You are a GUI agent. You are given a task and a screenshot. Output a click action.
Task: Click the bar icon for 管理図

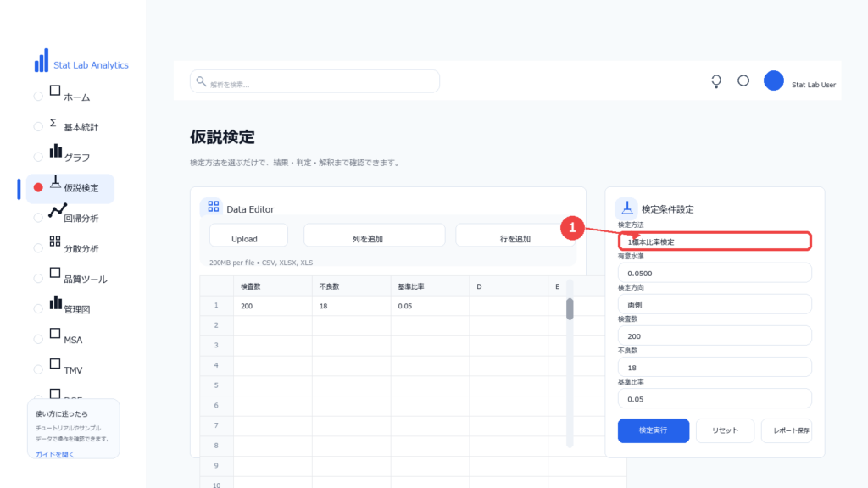click(x=55, y=302)
